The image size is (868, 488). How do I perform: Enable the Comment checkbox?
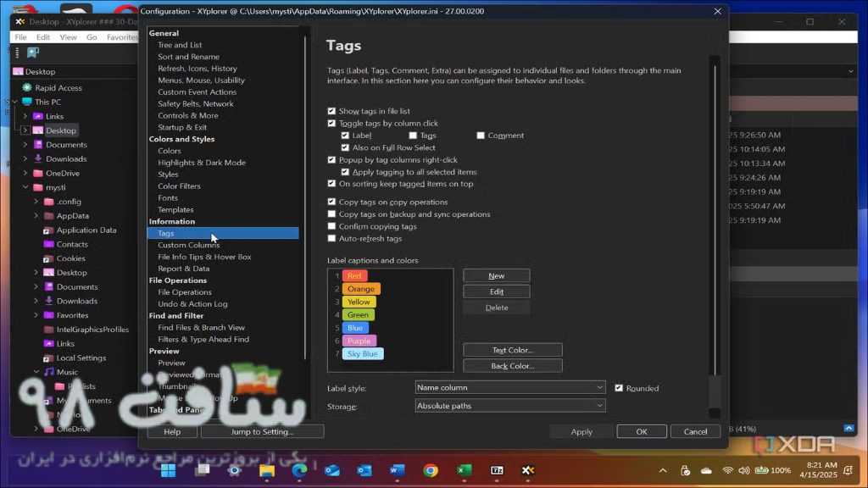[x=481, y=136]
